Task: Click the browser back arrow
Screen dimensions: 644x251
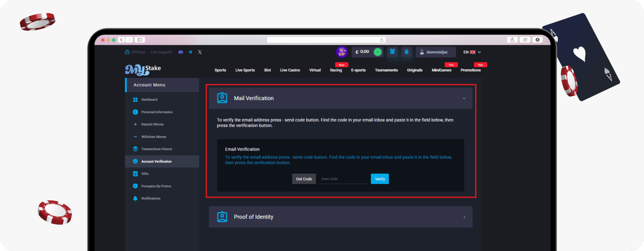Action: [122, 40]
